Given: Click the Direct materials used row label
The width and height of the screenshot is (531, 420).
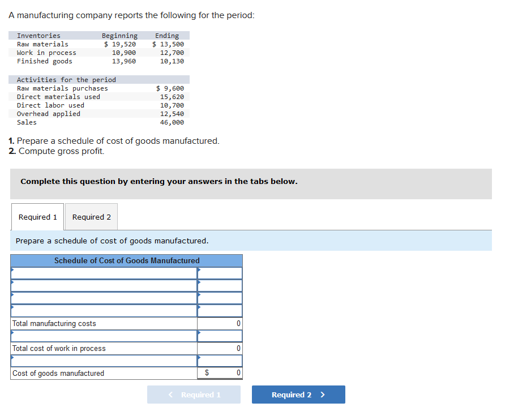Looking at the screenshot, I should point(58,97).
